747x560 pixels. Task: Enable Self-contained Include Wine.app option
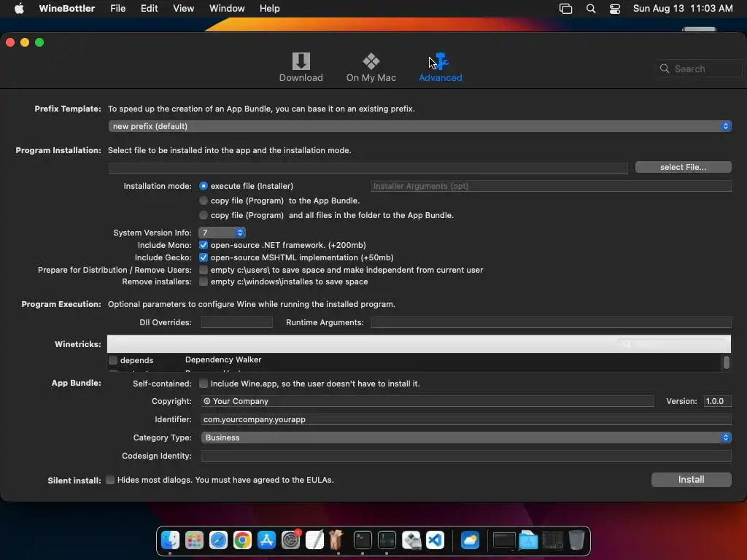point(204,384)
